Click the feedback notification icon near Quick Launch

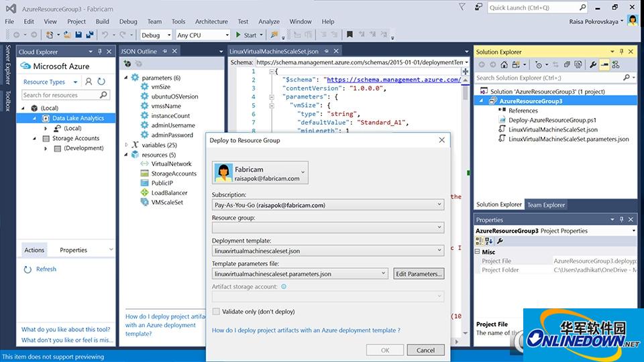pyautogui.click(x=478, y=7)
